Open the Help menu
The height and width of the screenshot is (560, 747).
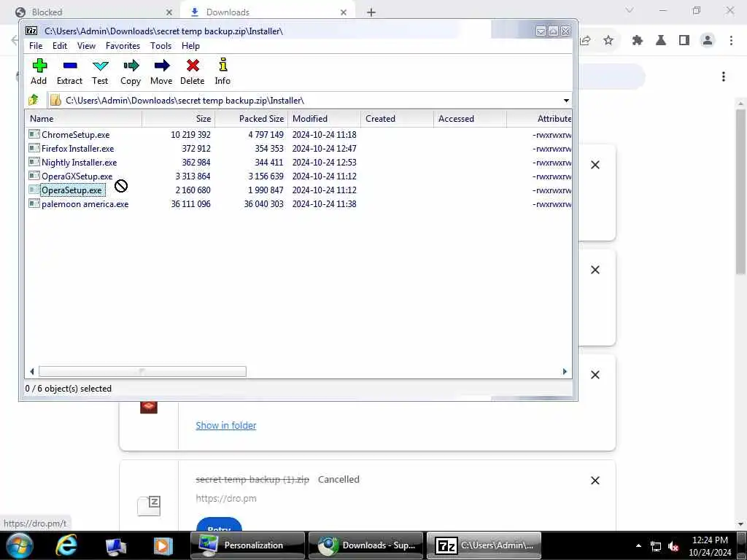coord(190,46)
